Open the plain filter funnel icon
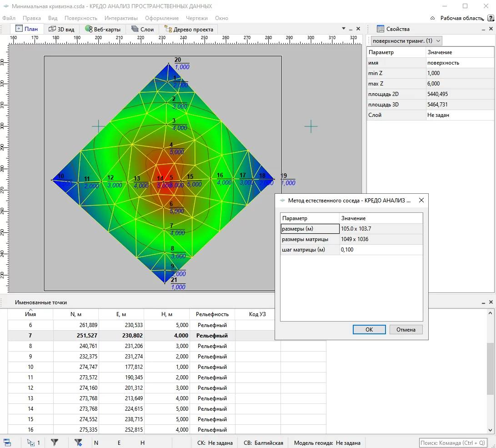The image size is (496, 448). click(x=55, y=442)
